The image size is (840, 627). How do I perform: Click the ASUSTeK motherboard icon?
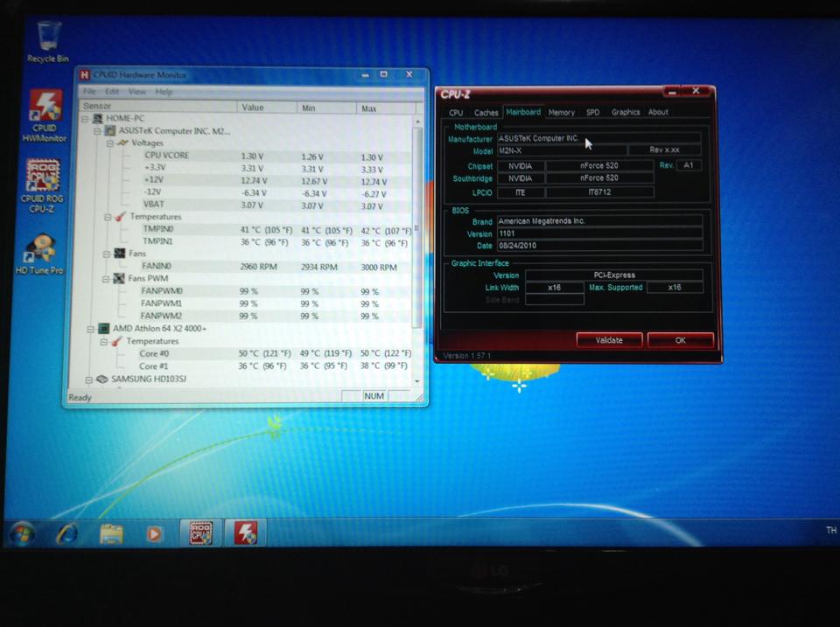point(110,130)
